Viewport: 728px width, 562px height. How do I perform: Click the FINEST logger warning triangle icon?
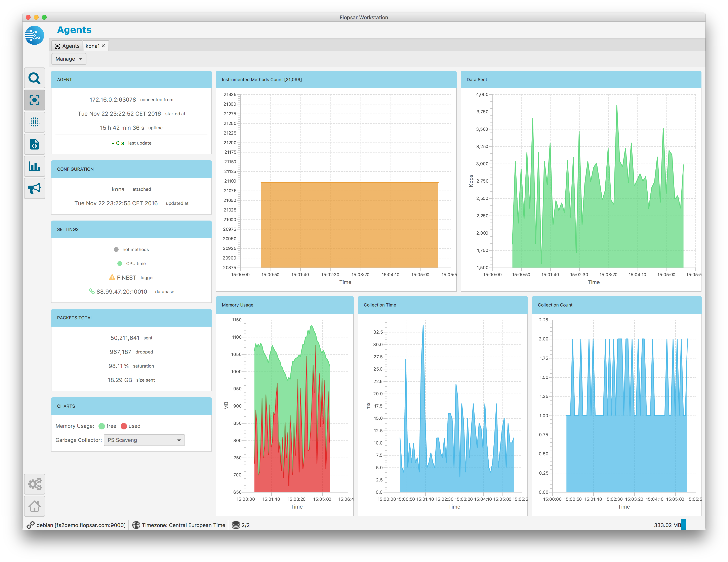(112, 277)
